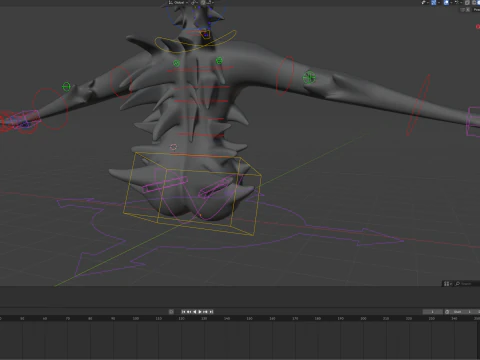
Task: Select the purple hand box control at right edge
Action: pos(473,121)
